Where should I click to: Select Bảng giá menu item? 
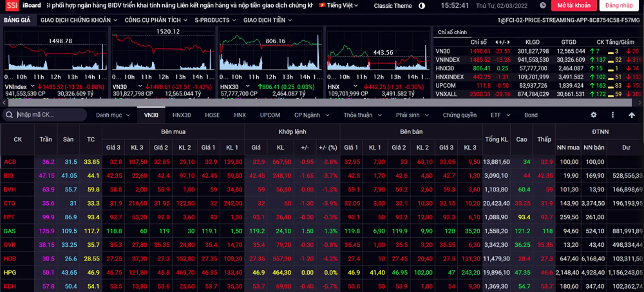[17, 20]
